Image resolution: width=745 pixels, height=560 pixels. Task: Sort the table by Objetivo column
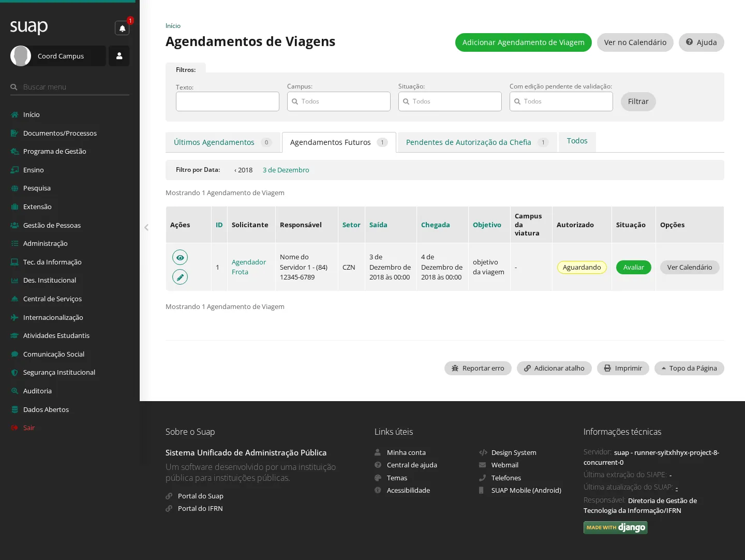487,225
